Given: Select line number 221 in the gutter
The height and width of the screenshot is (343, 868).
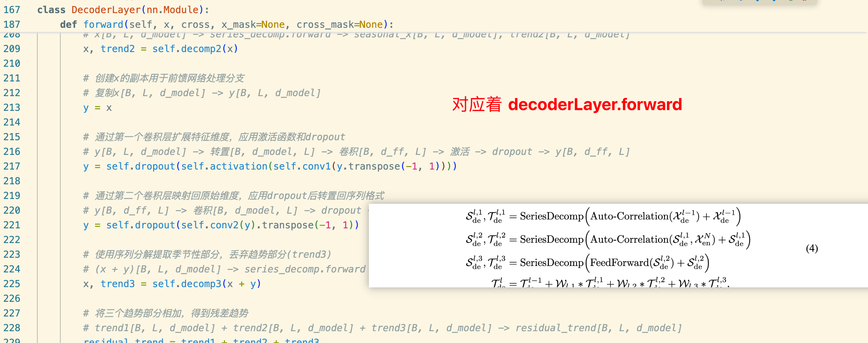Looking at the screenshot, I should click(12, 225).
